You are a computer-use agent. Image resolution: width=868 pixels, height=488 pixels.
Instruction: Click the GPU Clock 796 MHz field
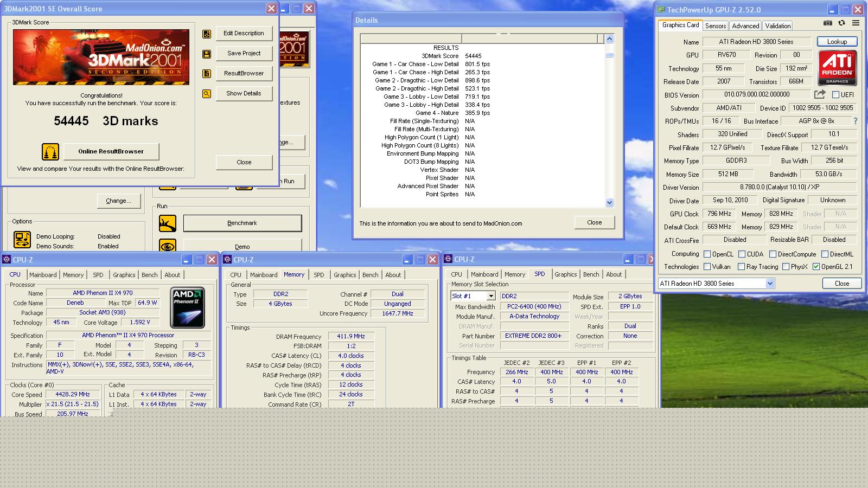coord(719,214)
